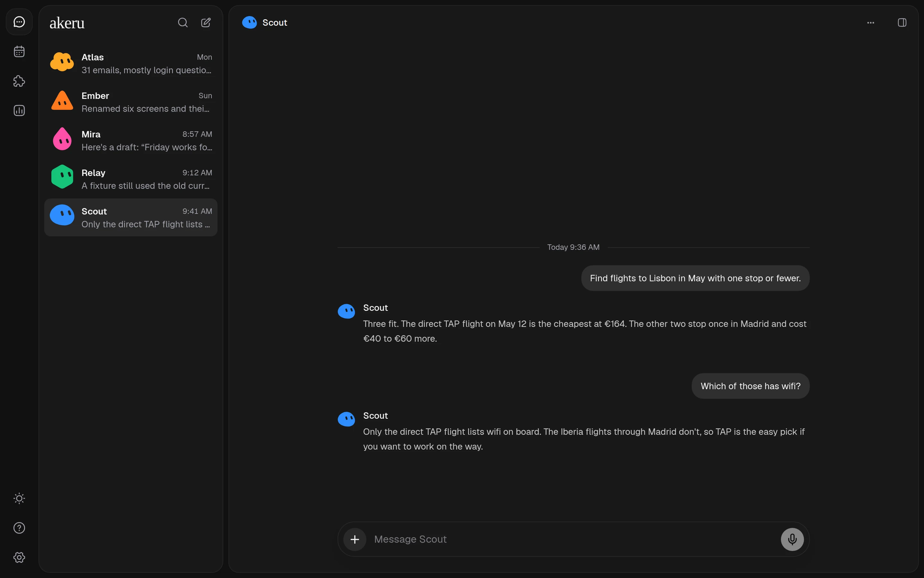The image size is (924, 578).
Task: Click the plus attachment button
Action: (x=355, y=539)
